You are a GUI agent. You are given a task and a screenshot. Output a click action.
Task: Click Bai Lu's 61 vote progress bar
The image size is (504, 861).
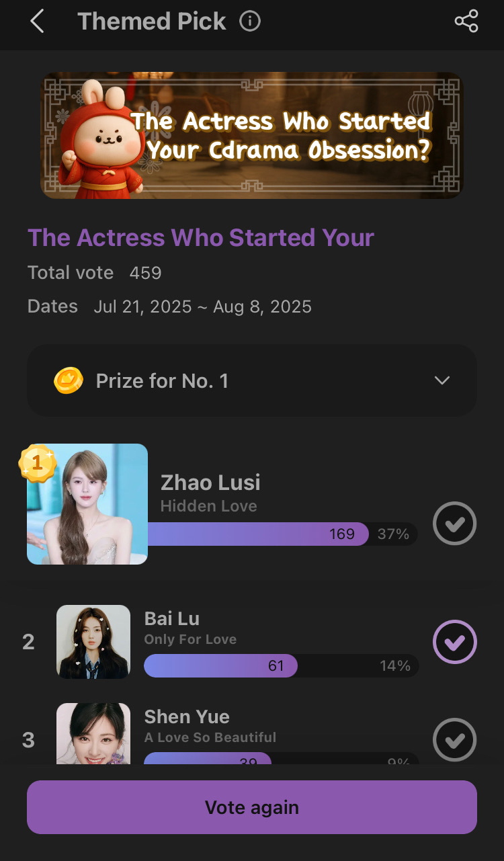[282, 665]
